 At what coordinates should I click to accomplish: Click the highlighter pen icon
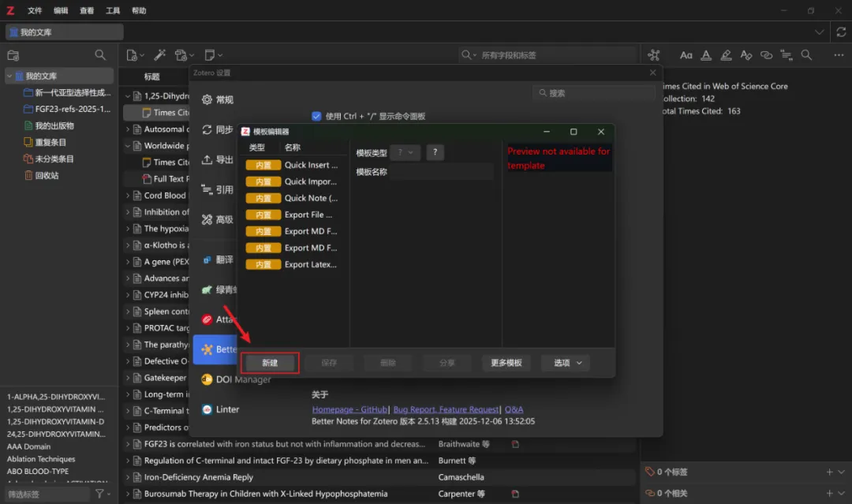click(x=726, y=55)
